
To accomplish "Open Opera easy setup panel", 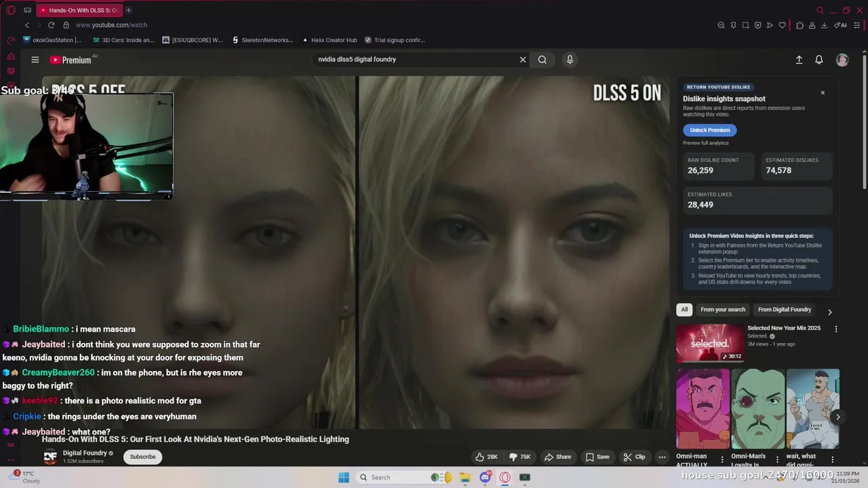I will point(857,25).
